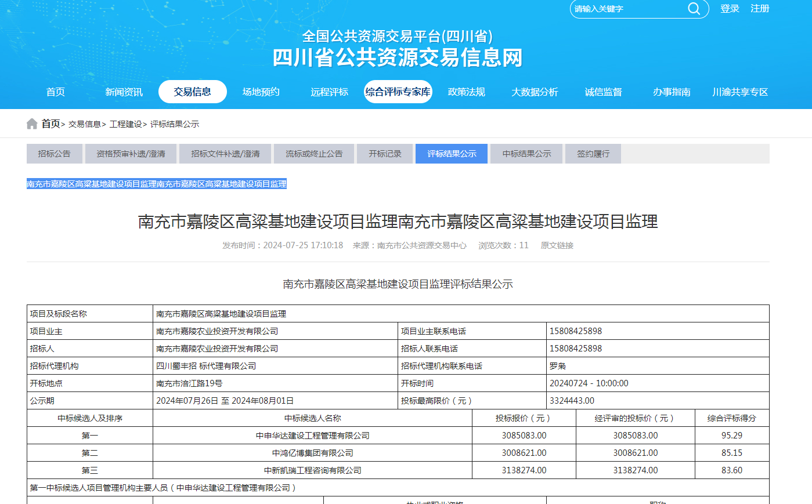The image size is (812, 504).
Task: Go to 首页 in main navigation
Action: pos(56,92)
